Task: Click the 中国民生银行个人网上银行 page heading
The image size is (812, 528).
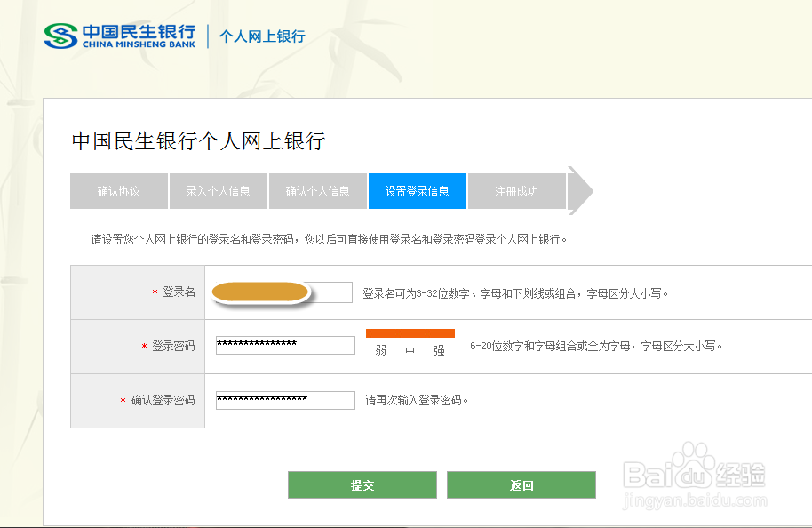Action: click(x=198, y=140)
